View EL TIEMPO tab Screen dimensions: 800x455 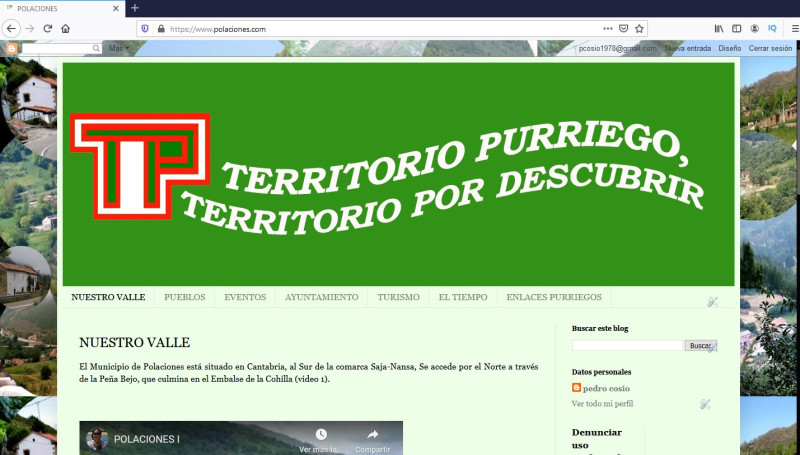(463, 297)
